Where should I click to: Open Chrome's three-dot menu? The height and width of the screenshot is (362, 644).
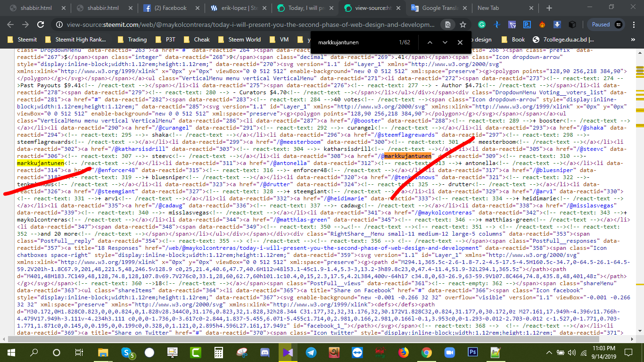tap(634, 25)
